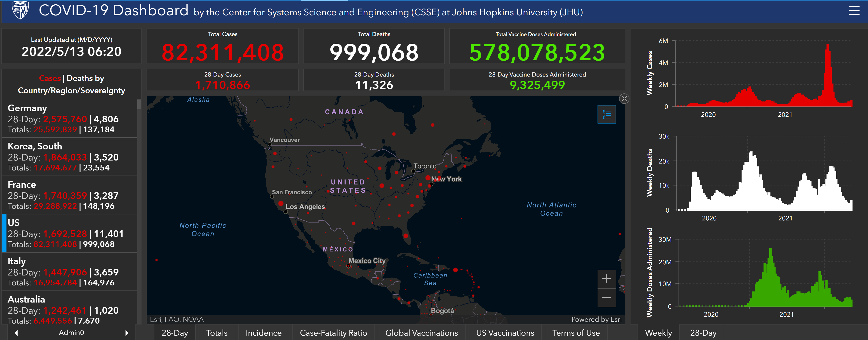Zoom out on the map
This screenshot has width=868, height=340.
[x=606, y=297]
